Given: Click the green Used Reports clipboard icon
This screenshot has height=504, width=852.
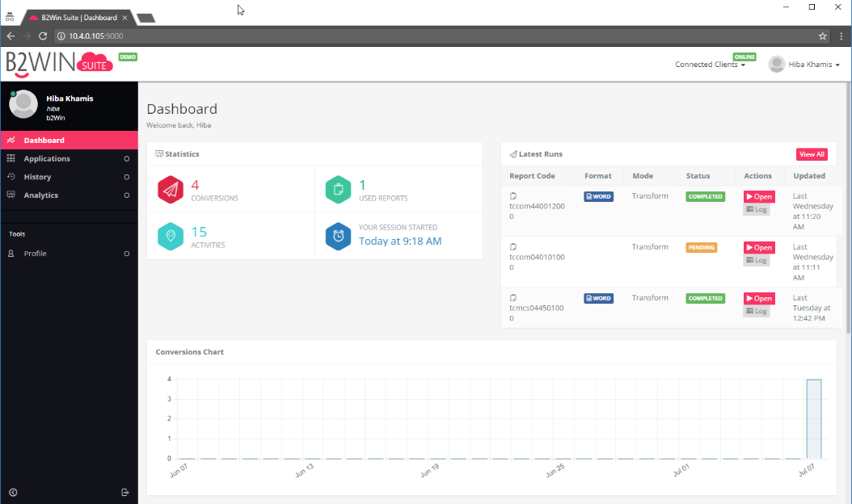Looking at the screenshot, I should [338, 190].
